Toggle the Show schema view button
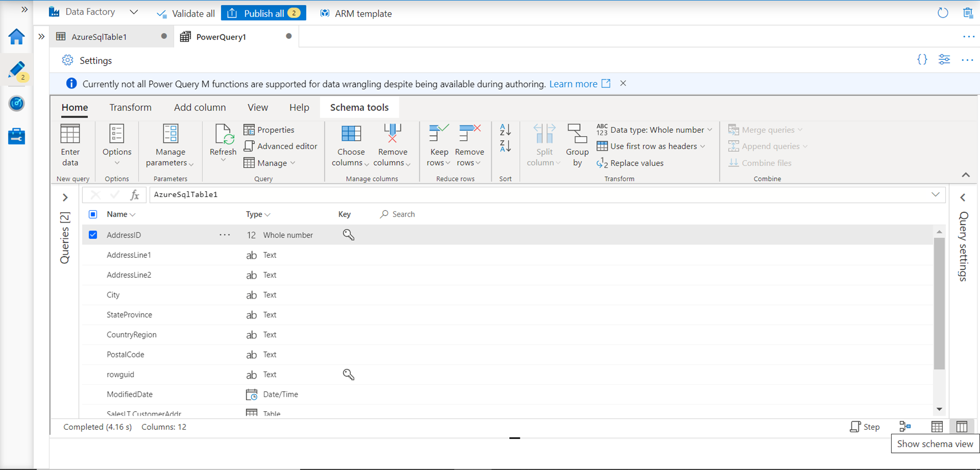Viewport: 980px width, 470px height. 961,427
